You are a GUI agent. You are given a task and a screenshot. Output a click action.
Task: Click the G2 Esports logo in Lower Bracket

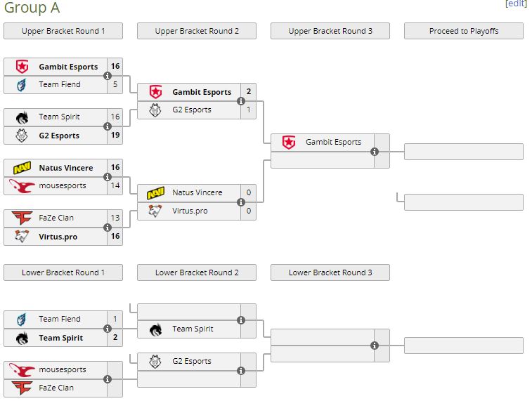coord(155,362)
